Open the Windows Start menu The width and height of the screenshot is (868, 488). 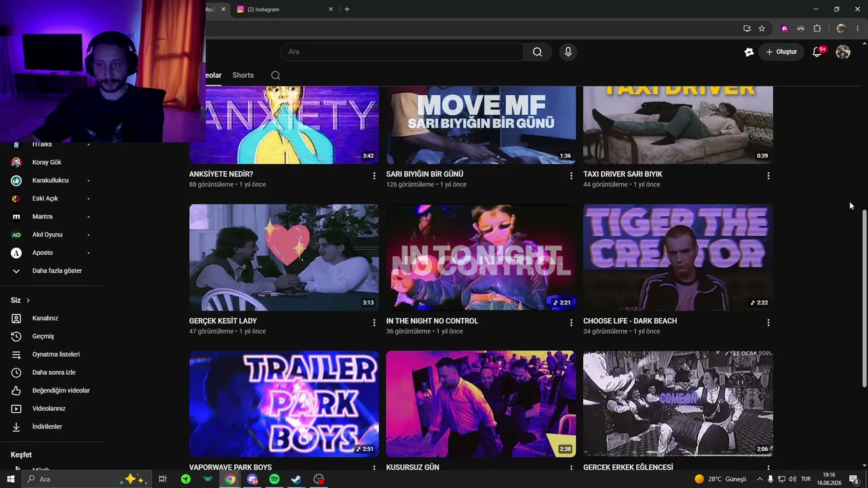tap(11, 479)
